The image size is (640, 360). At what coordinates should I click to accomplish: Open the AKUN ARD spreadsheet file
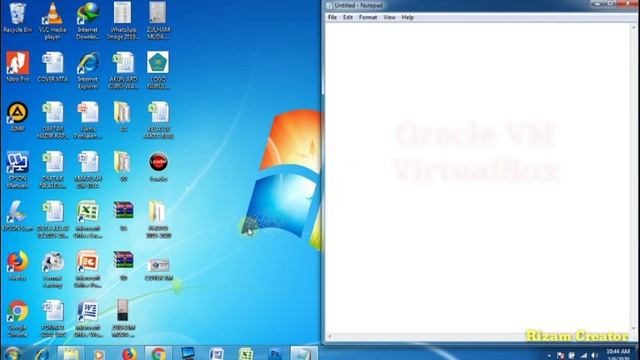[123, 70]
